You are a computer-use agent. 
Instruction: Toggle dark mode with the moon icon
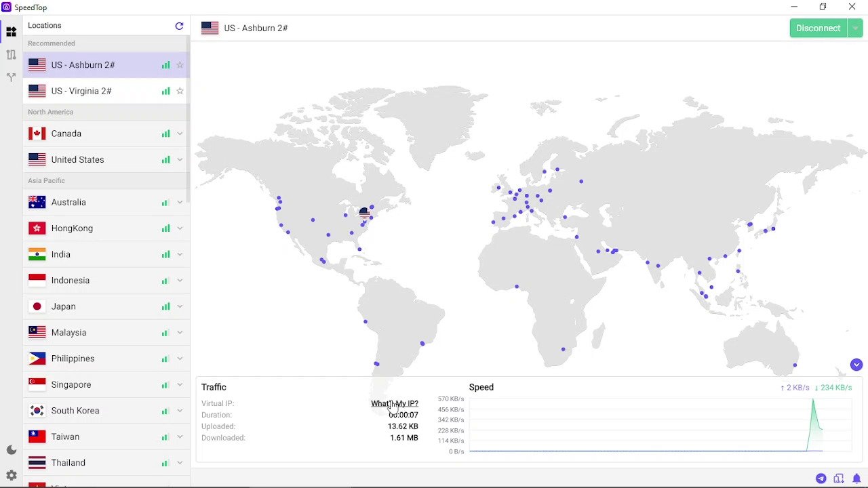point(11,450)
